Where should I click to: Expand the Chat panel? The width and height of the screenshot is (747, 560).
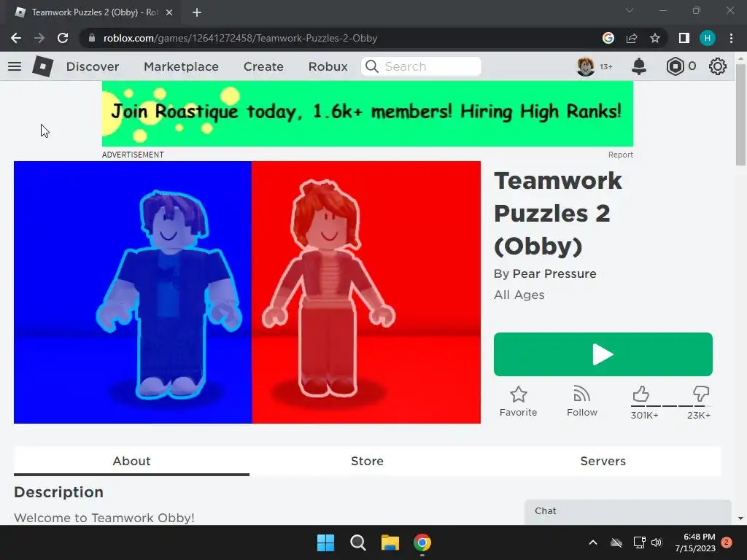(x=628, y=511)
